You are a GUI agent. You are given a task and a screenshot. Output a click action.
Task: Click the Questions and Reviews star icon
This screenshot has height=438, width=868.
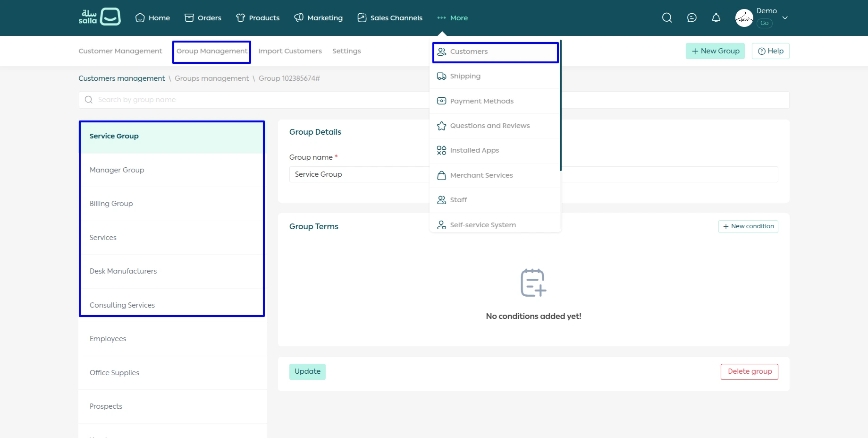[441, 126]
